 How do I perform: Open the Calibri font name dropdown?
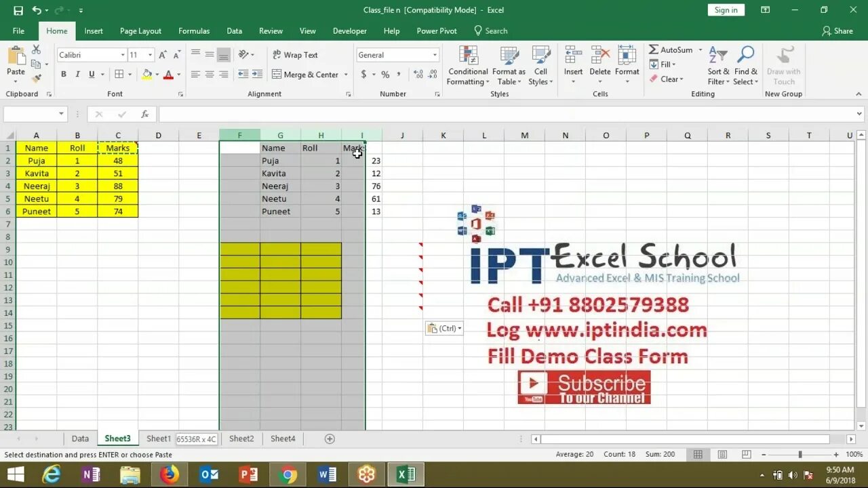pos(123,55)
